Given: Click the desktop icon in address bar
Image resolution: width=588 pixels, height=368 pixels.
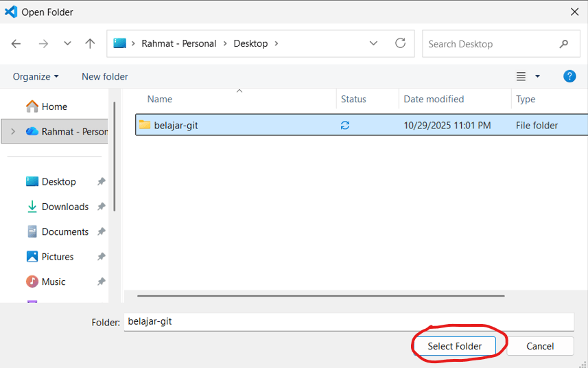Looking at the screenshot, I should point(119,43).
